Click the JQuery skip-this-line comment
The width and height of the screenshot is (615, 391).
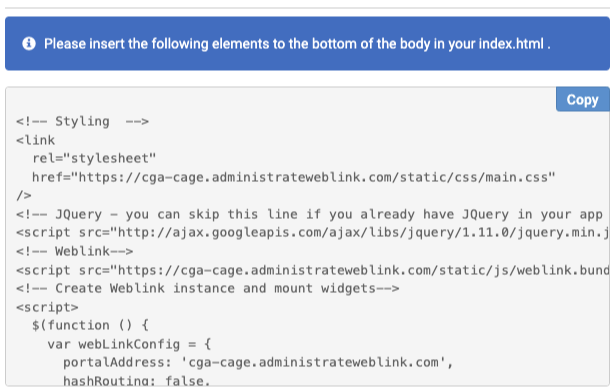click(309, 214)
